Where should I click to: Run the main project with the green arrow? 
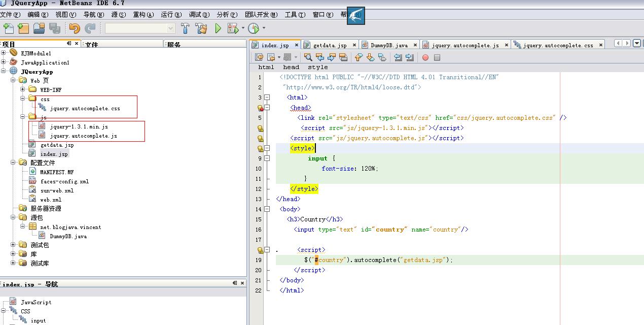[x=218, y=28]
